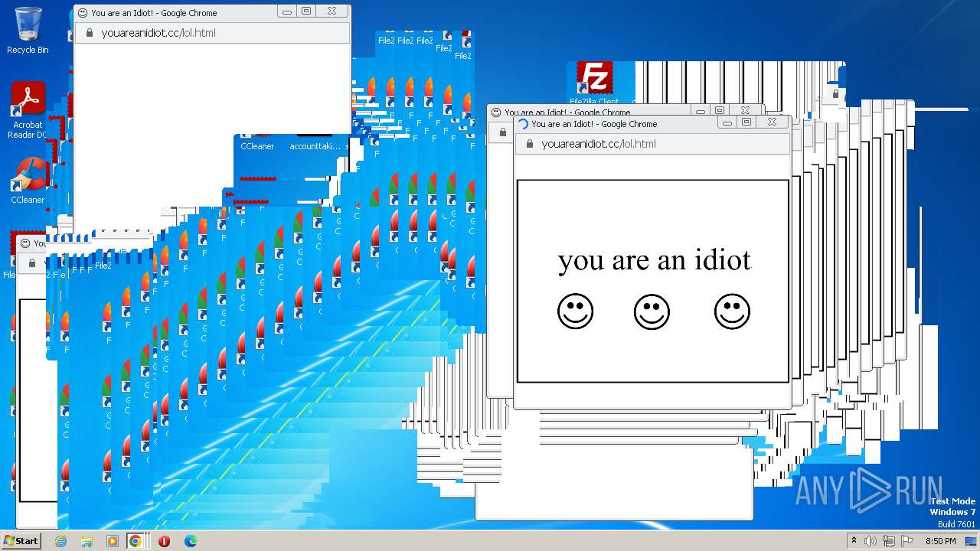980x551 pixels.
Task: Close the top-left Chrome popup window
Action: [332, 11]
